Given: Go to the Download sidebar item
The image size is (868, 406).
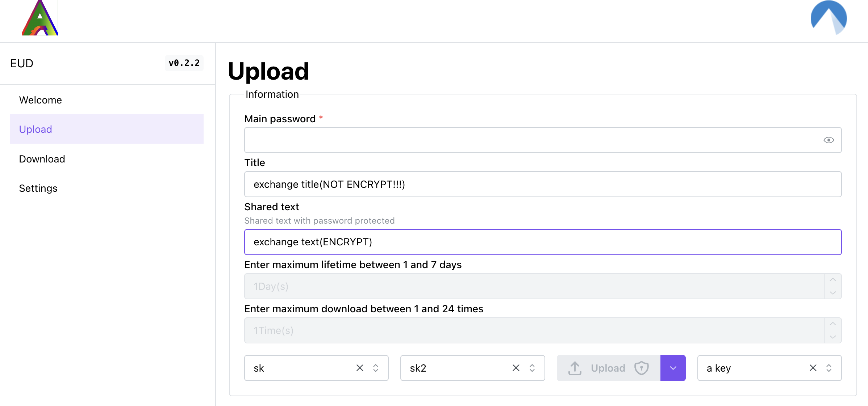Looking at the screenshot, I should 42,159.
